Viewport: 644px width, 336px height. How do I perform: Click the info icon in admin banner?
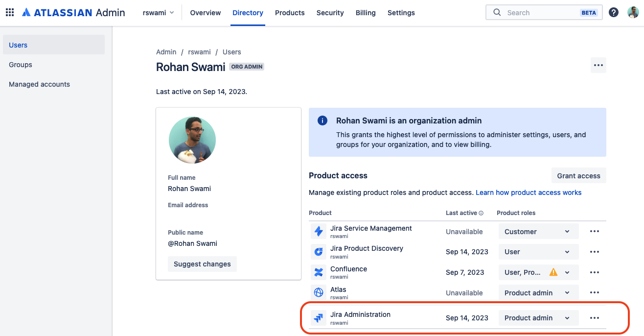pyautogui.click(x=322, y=120)
